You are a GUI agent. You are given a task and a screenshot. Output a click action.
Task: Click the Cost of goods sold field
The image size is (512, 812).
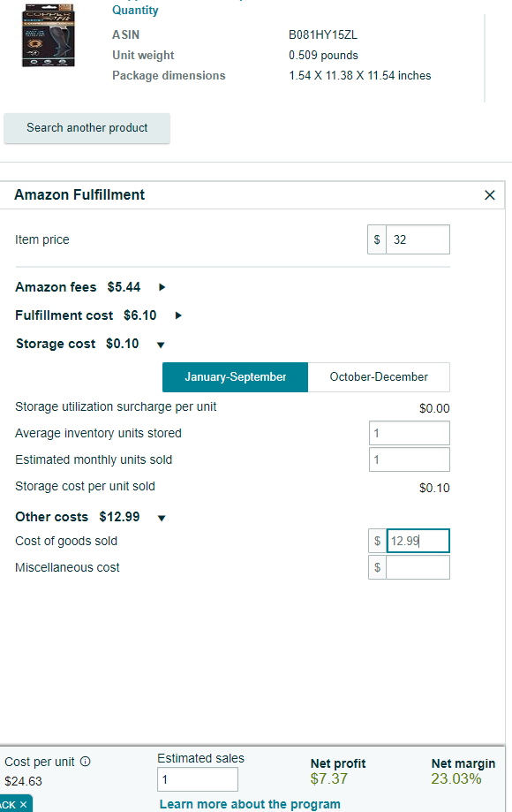[x=418, y=541]
